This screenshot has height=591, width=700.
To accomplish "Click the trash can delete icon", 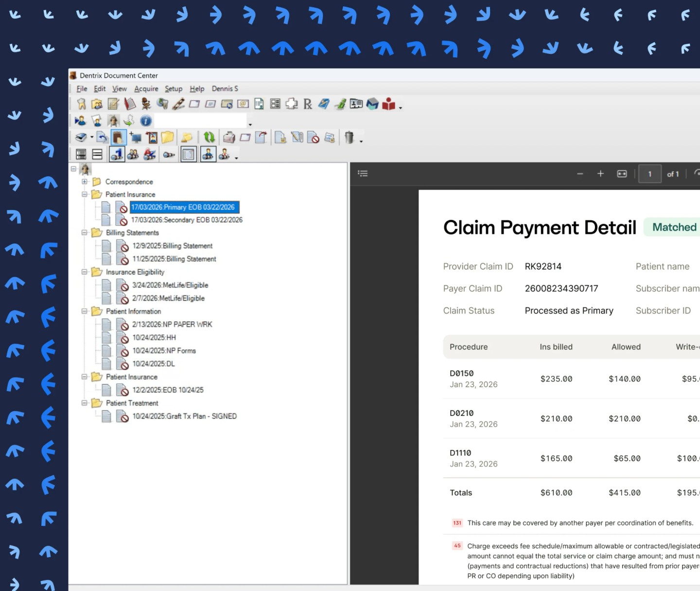I will click(x=349, y=138).
